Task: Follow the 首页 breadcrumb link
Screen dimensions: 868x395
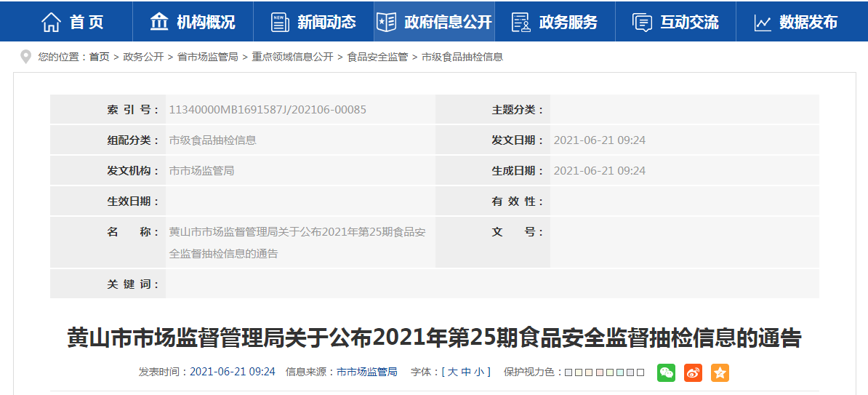Action: tap(100, 57)
